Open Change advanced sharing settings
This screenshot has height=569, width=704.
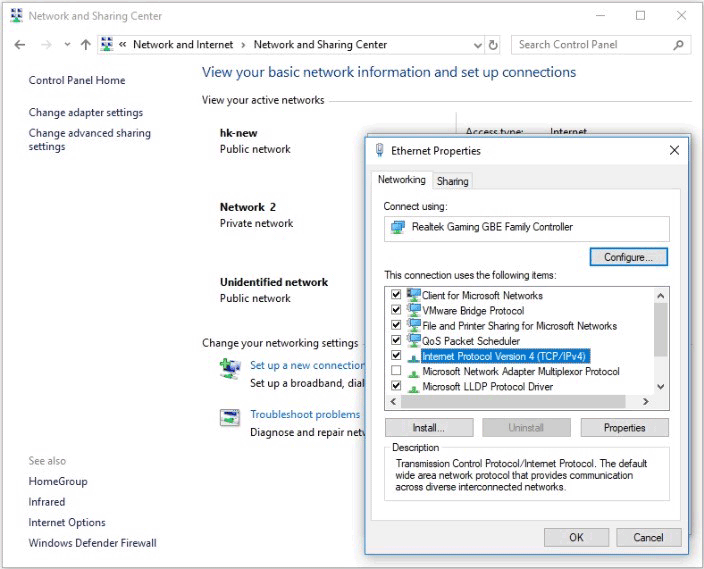click(x=90, y=140)
